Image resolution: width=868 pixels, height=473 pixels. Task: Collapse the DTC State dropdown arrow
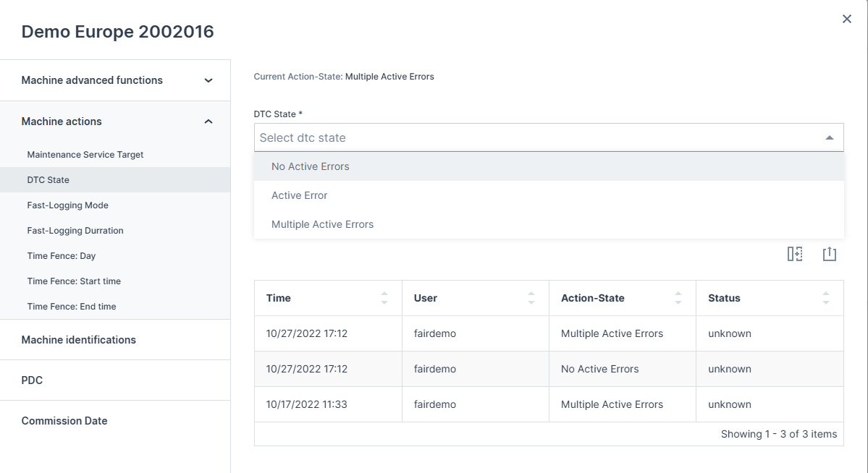[x=830, y=137]
